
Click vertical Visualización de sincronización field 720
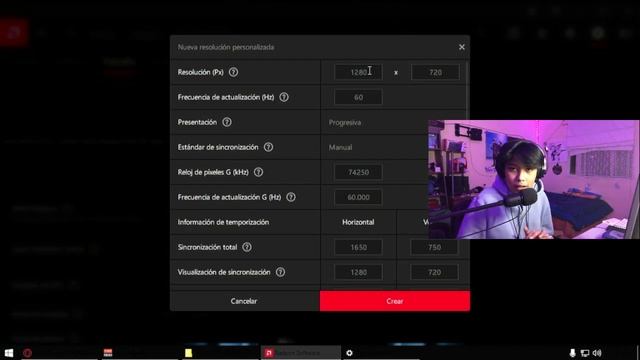pos(434,272)
